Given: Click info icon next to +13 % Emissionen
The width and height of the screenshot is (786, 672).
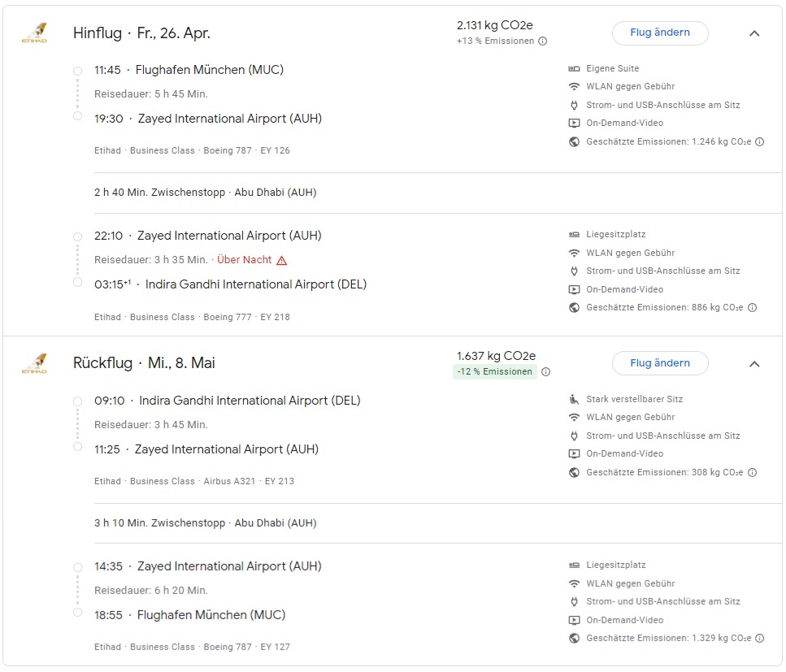Looking at the screenshot, I should [x=543, y=41].
